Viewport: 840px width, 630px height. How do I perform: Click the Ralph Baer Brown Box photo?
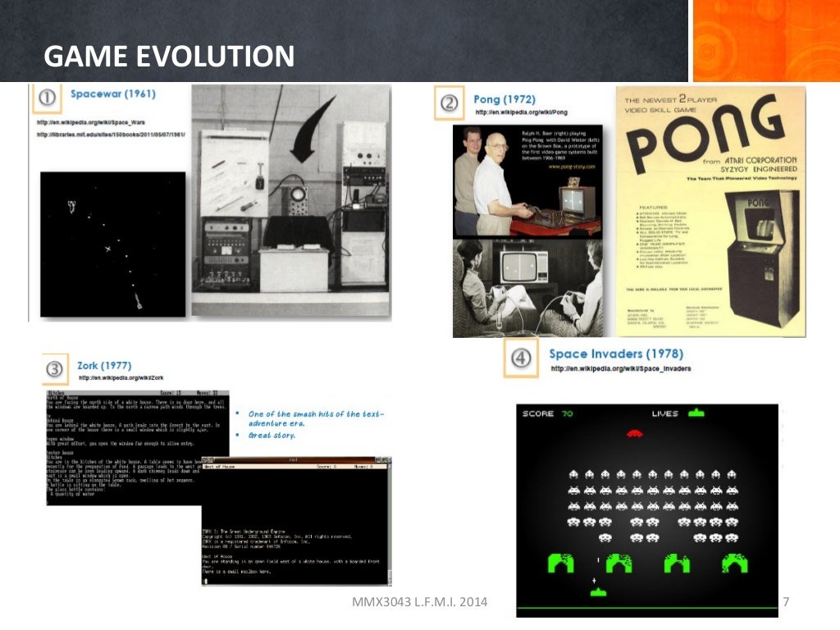coord(527,181)
